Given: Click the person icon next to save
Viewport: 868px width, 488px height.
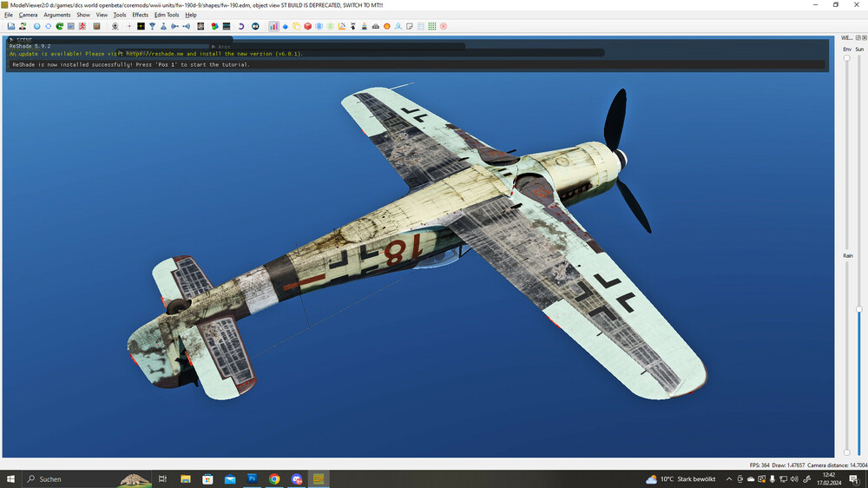Looking at the screenshot, I should click(x=23, y=26).
